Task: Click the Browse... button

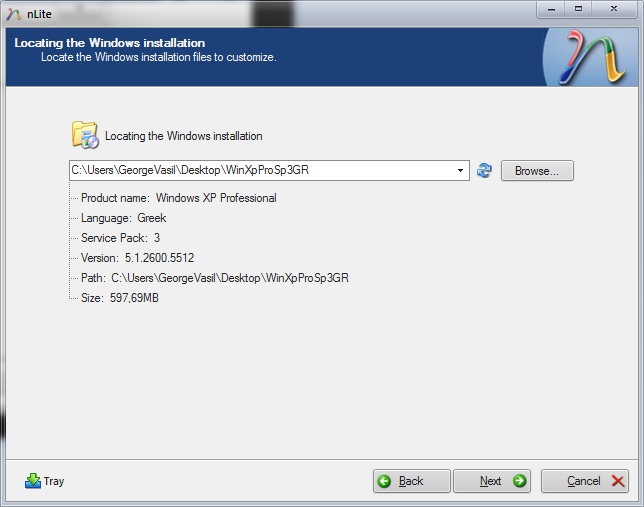Action: click(x=537, y=171)
